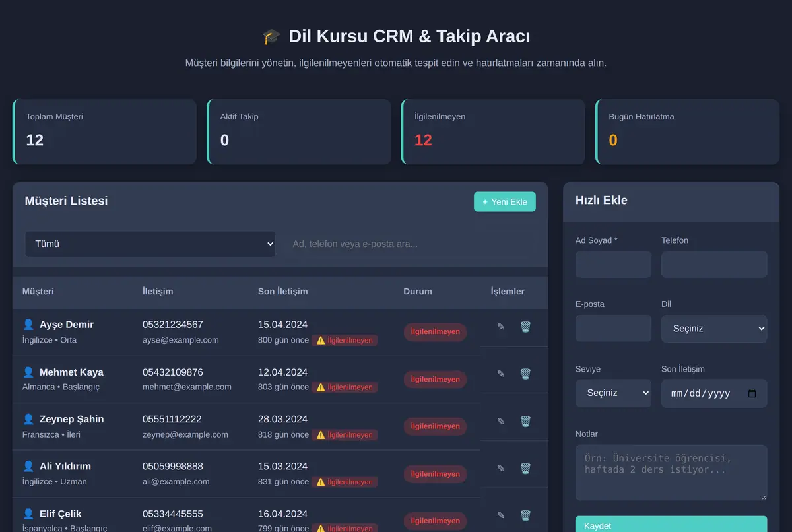The width and height of the screenshot is (792, 532).
Task: Click email ali@example.com
Action: click(x=176, y=482)
